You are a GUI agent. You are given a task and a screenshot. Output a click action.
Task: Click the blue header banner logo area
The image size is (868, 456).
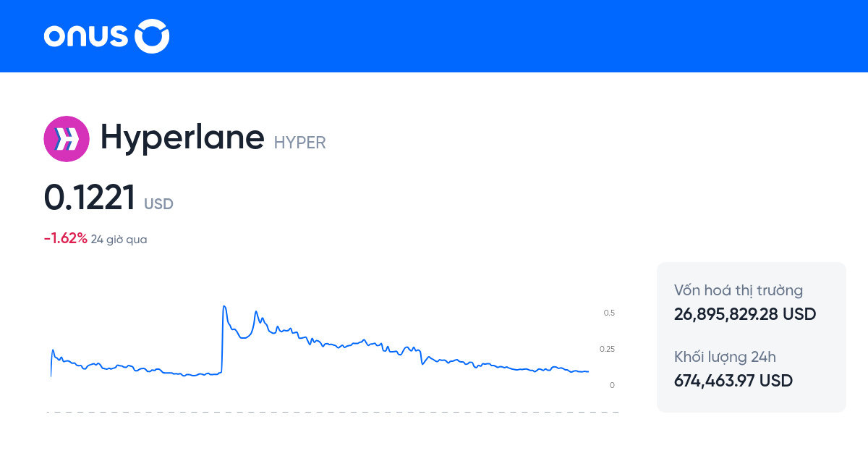[x=105, y=36]
